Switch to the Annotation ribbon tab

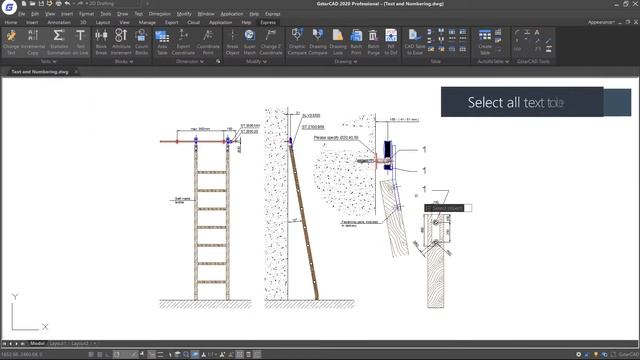(59, 22)
